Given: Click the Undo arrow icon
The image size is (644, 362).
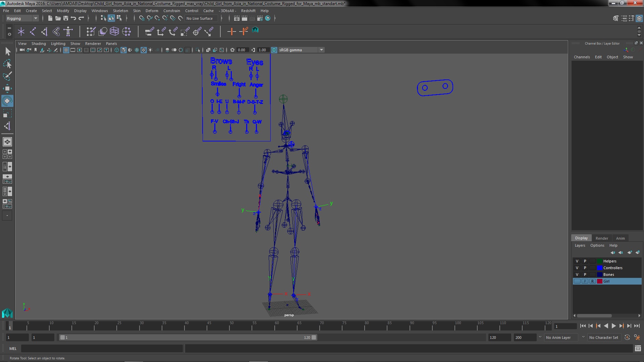Looking at the screenshot, I should coord(73,18).
